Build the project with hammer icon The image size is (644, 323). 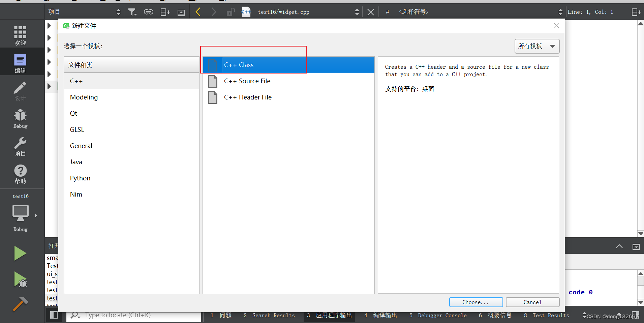pos(20,304)
